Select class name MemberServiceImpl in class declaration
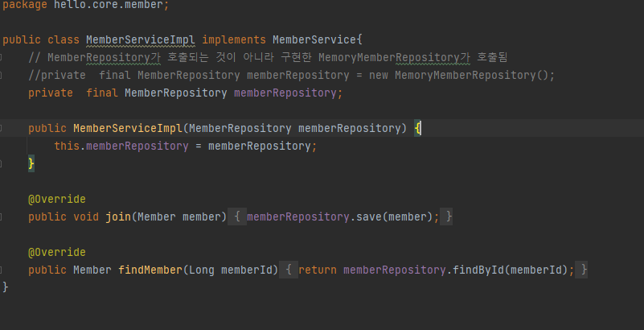 tap(141, 40)
